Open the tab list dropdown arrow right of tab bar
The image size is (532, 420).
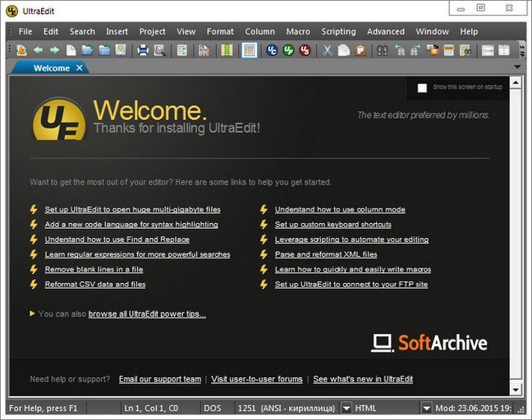coord(517,67)
